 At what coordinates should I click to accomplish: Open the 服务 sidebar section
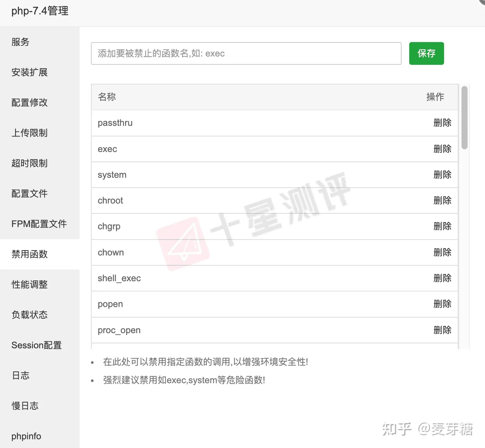20,42
